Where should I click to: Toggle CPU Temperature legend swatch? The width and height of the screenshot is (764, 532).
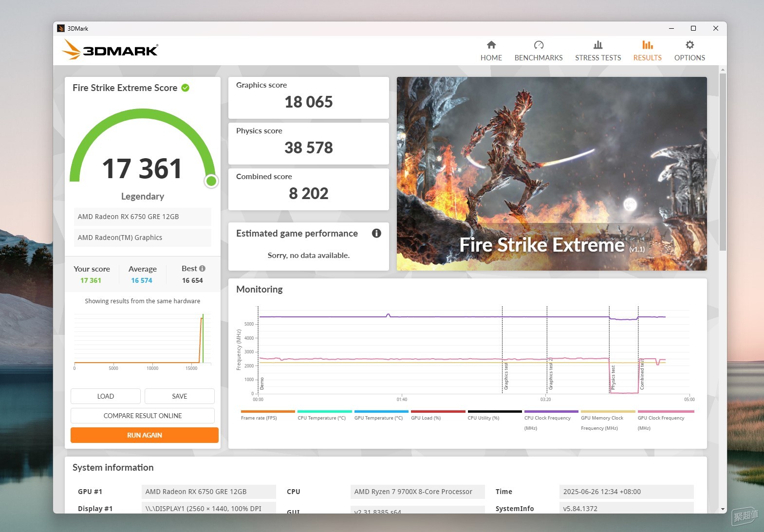tap(324, 411)
